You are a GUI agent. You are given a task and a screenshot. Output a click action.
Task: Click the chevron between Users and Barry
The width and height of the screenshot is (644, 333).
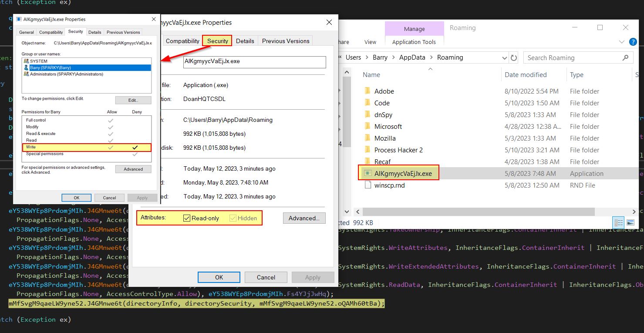tap(367, 57)
